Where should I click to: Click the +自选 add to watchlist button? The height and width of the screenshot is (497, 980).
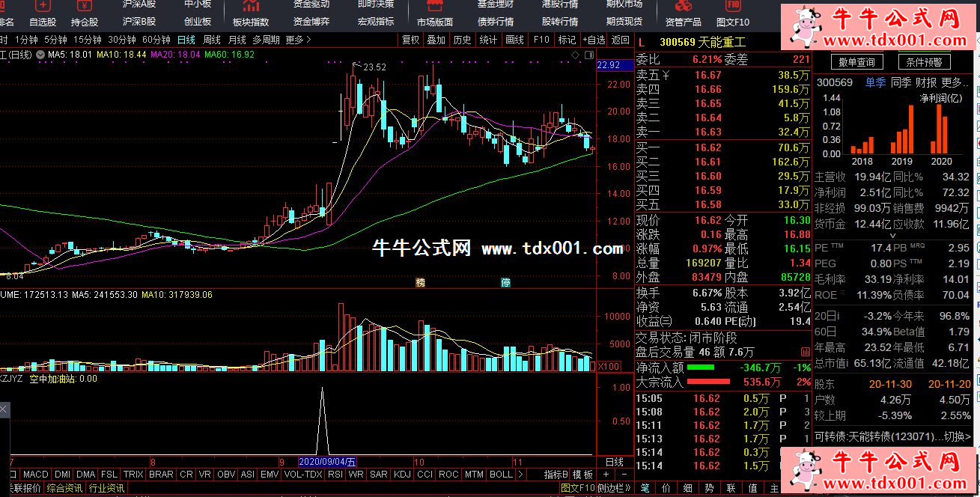(592, 40)
